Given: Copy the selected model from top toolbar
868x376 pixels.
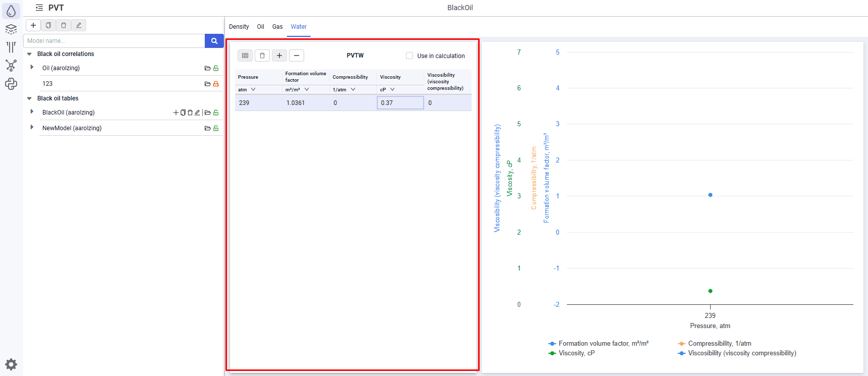Looking at the screenshot, I should (48, 25).
